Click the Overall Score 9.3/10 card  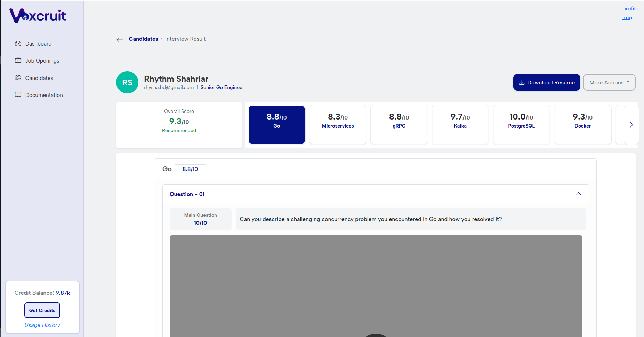(x=179, y=125)
